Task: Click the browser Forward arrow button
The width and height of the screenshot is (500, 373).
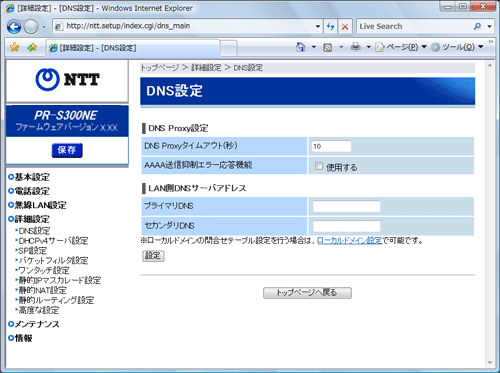Action: click(x=31, y=26)
